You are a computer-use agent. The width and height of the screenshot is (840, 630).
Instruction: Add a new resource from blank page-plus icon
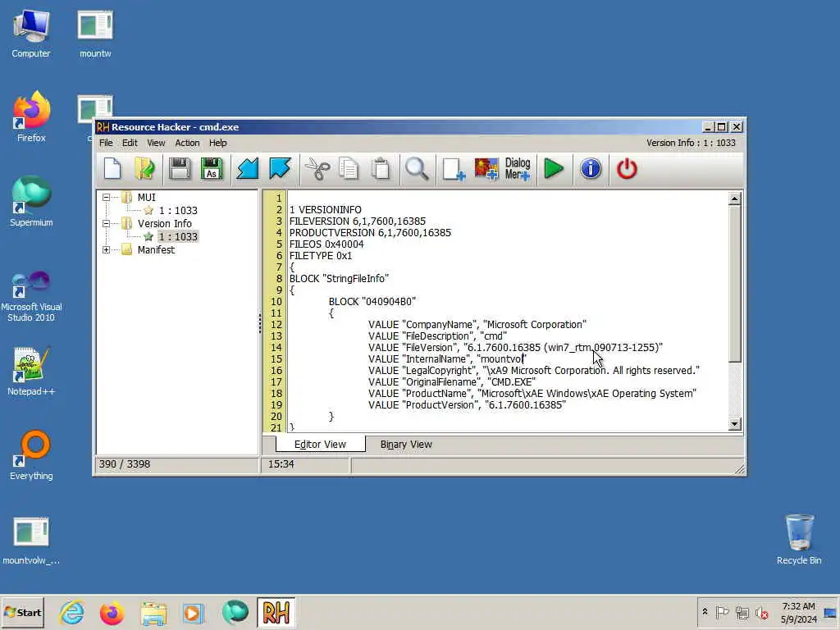453,169
